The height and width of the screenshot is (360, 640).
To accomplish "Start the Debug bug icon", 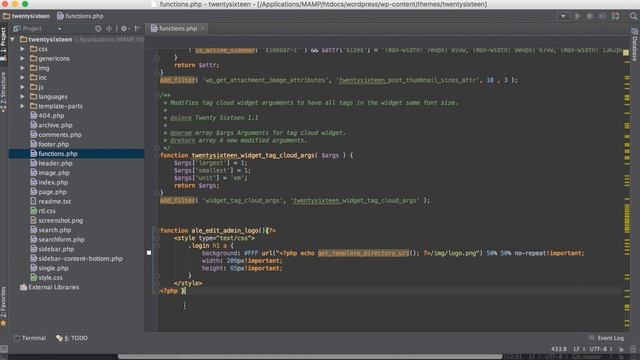I will tap(590, 16).
